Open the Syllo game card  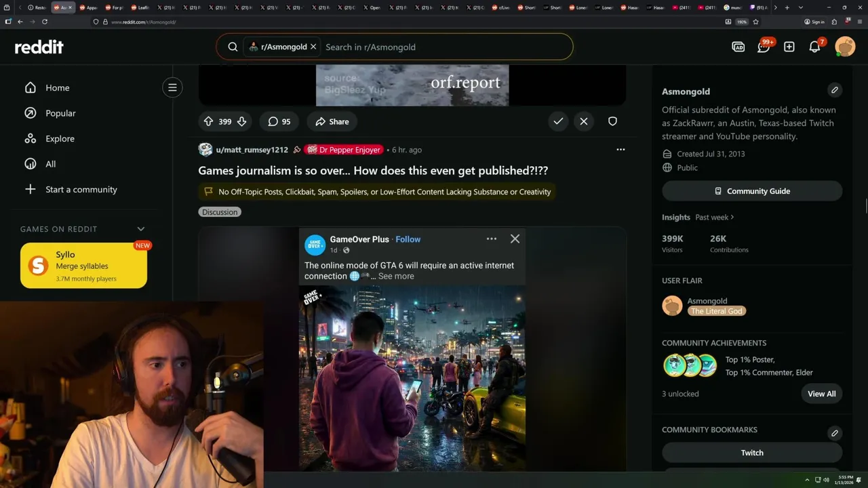pos(83,266)
